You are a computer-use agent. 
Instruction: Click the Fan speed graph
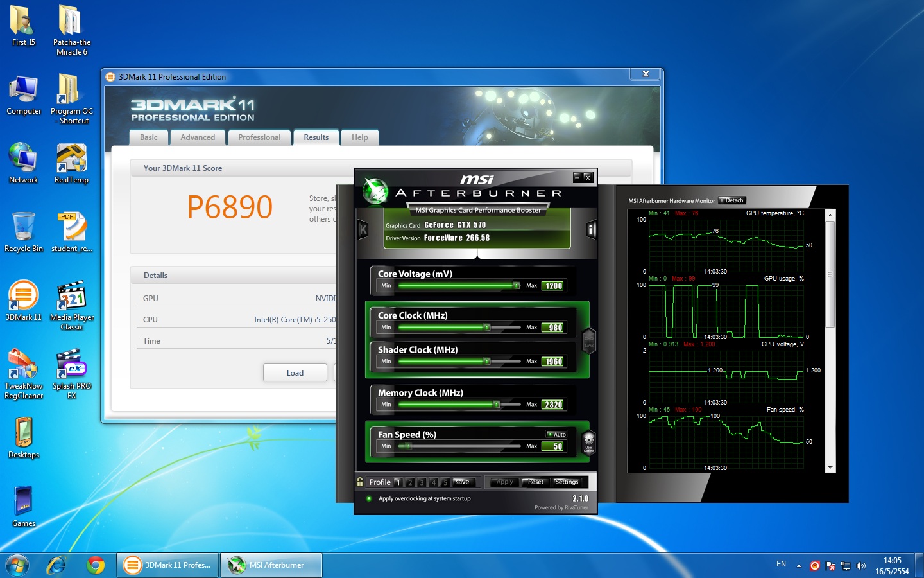(726, 442)
